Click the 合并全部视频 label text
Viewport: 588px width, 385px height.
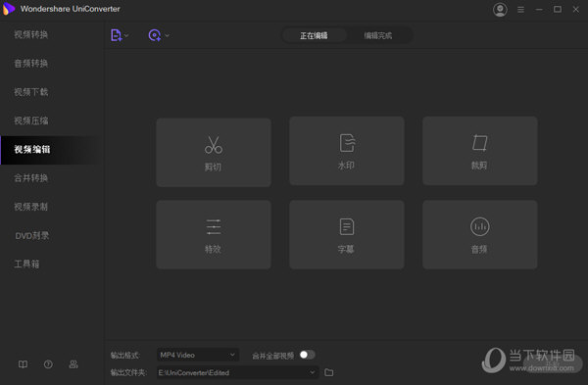click(272, 356)
